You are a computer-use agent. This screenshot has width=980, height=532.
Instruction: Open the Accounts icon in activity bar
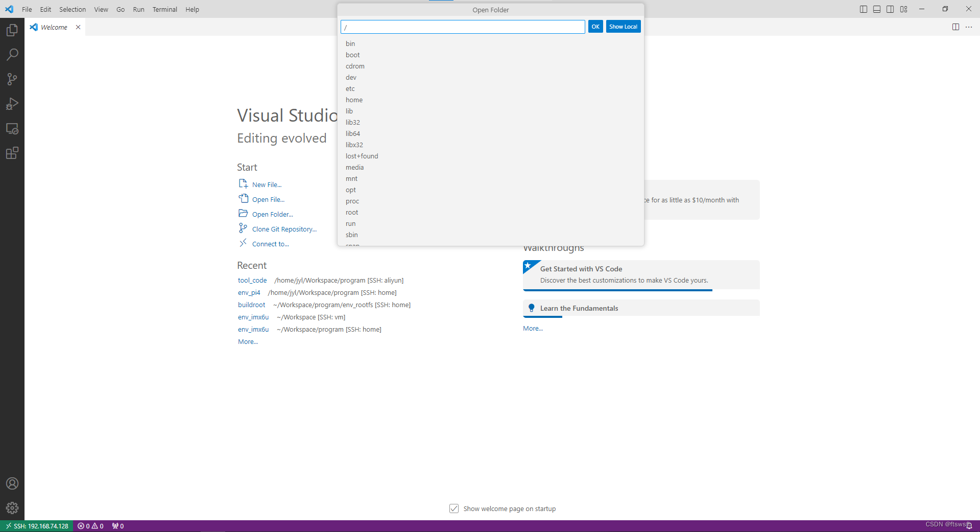point(12,483)
